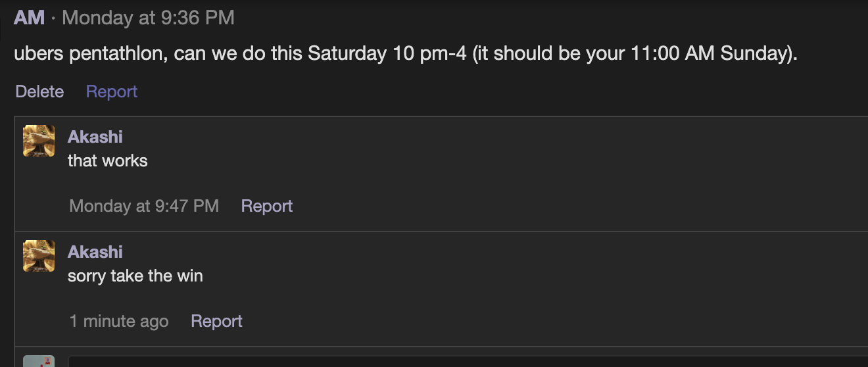
Task: Click the 'ubers pentathlon' words in the post
Action: [88, 53]
